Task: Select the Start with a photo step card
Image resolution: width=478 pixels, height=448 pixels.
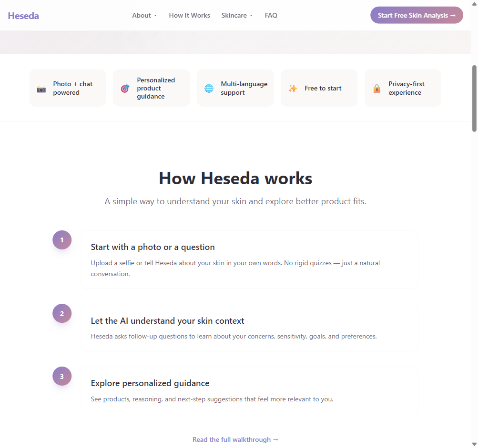Action: click(250, 259)
